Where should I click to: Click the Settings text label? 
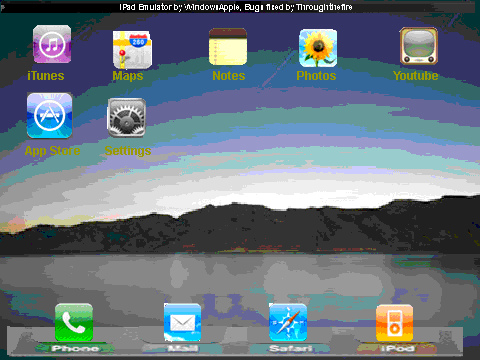pyautogui.click(x=128, y=151)
